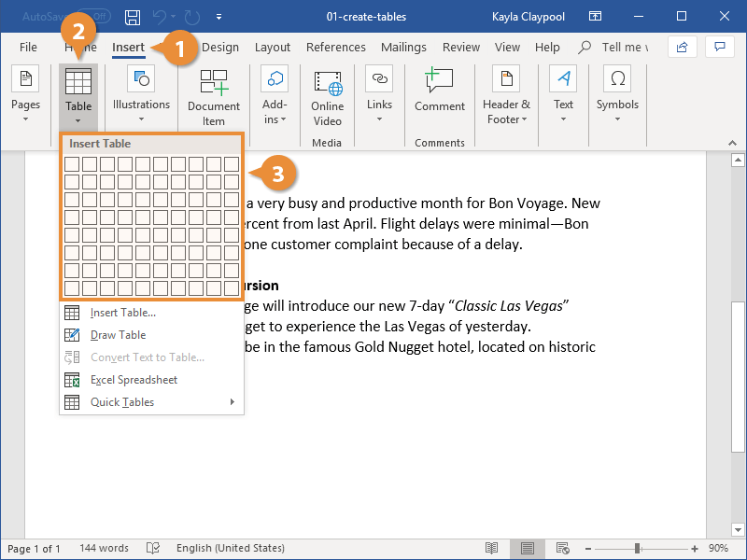
Task: Click Insert Table... menu entry
Action: pyautogui.click(x=122, y=313)
